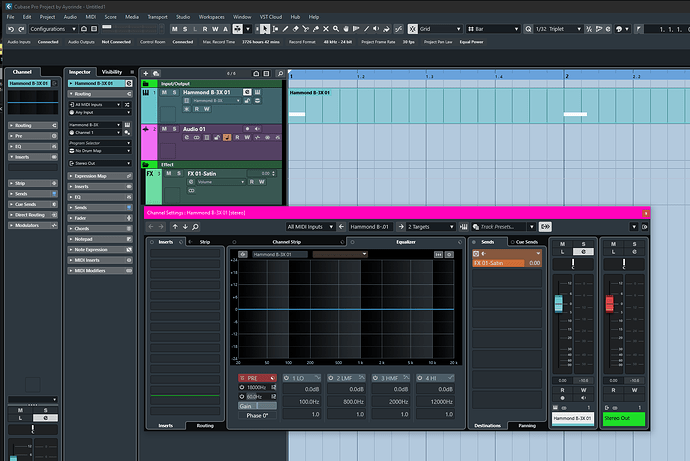Click the 800.0Hz frequency field of 2 LMF
690x461 pixels.
click(347, 402)
